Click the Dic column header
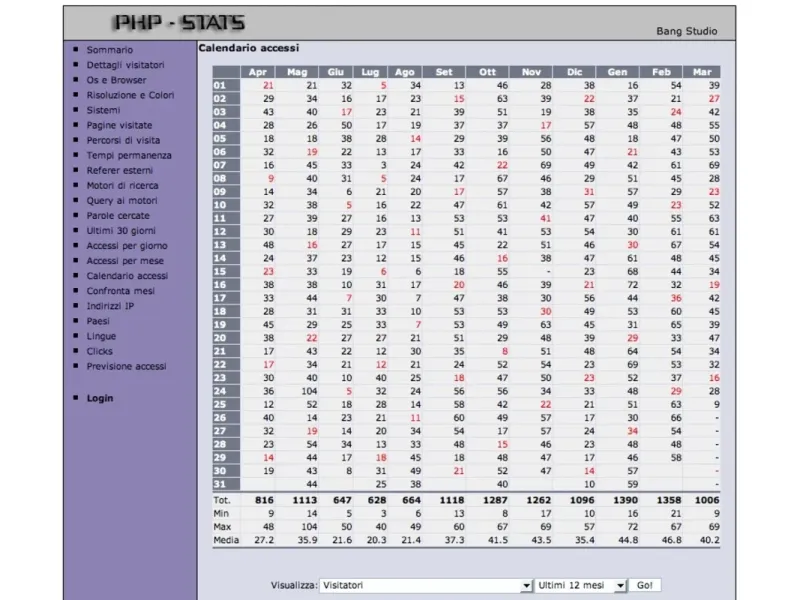The height and width of the screenshot is (600, 800). coord(574,72)
